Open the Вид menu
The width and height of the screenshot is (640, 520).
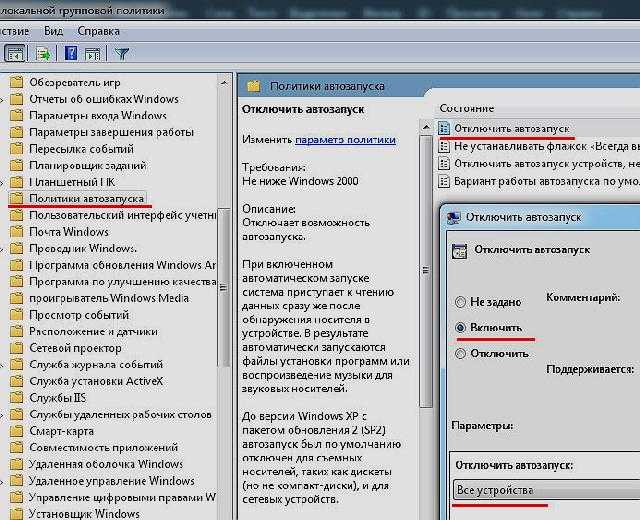[x=53, y=31]
